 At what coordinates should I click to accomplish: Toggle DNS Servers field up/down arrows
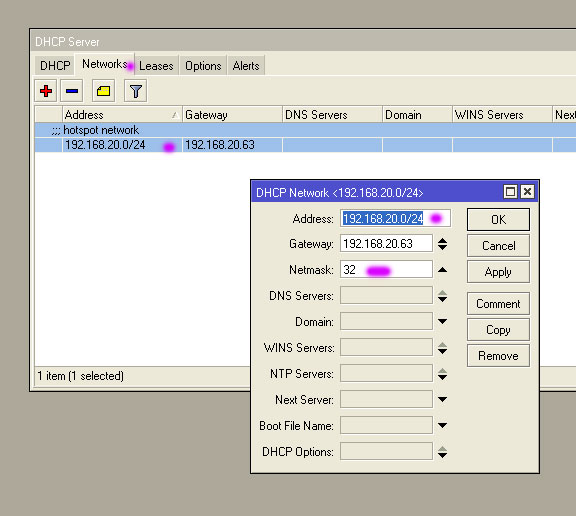click(x=443, y=296)
